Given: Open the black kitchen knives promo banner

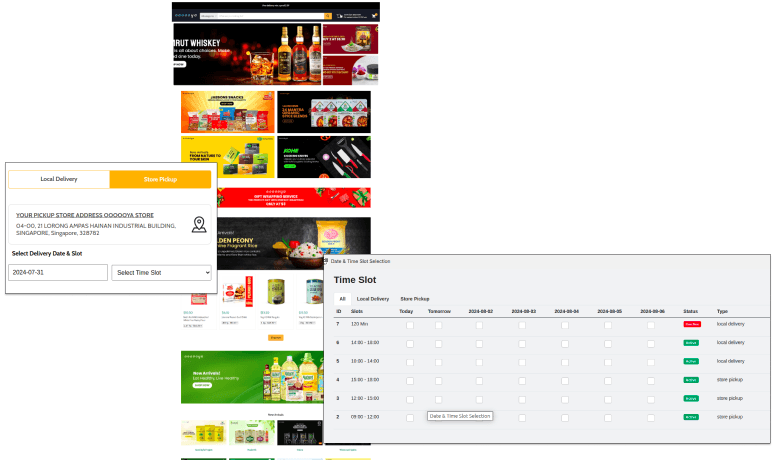Looking at the screenshot, I should (x=324, y=157).
